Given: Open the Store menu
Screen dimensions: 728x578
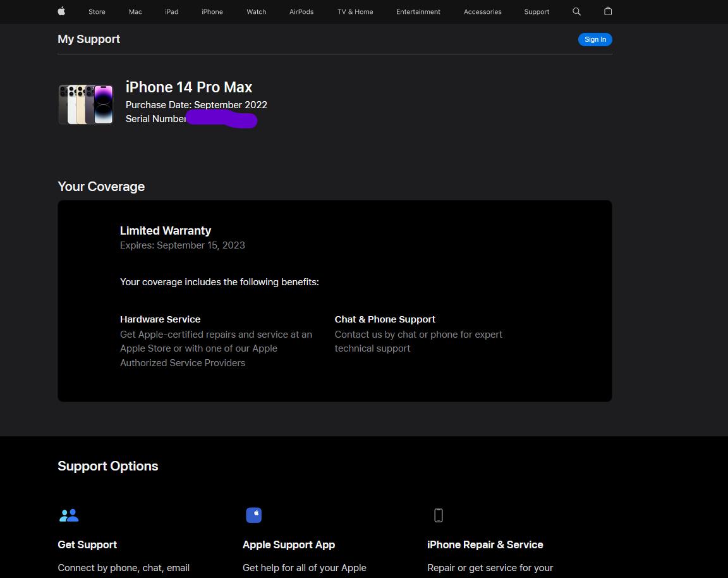Looking at the screenshot, I should click(x=97, y=11).
